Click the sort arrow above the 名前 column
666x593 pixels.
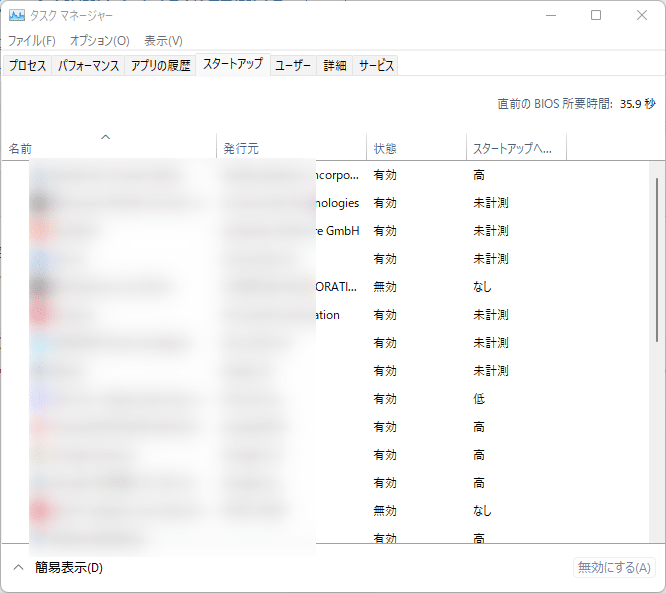106,137
